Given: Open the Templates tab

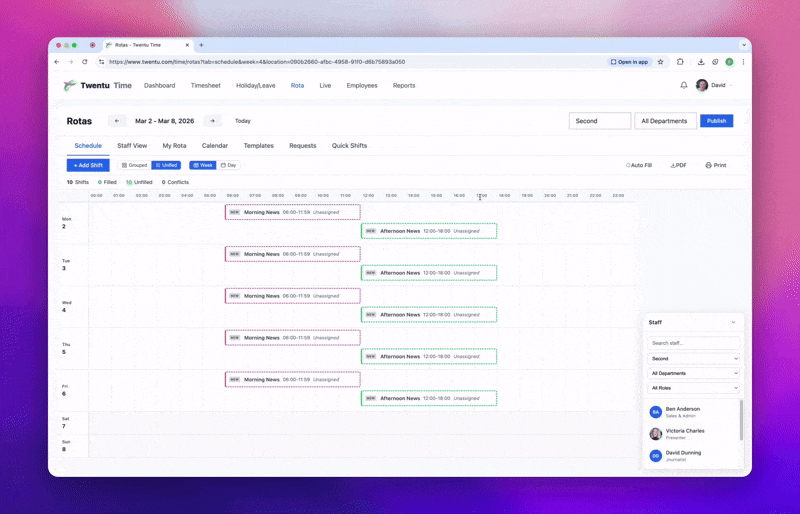Looking at the screenshot, I should coord(258,146).
